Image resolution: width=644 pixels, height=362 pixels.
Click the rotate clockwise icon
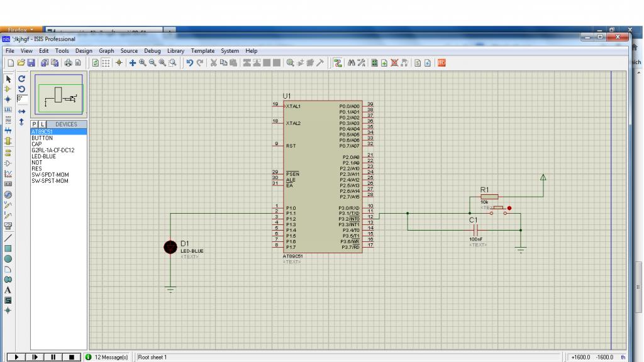(x=23, y=80)
